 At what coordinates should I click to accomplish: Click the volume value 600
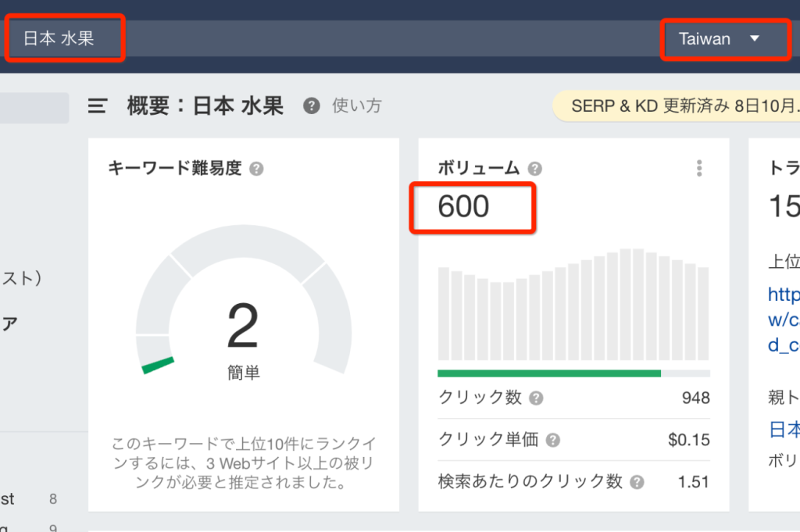pyautogui.click(x=463, y=206)
